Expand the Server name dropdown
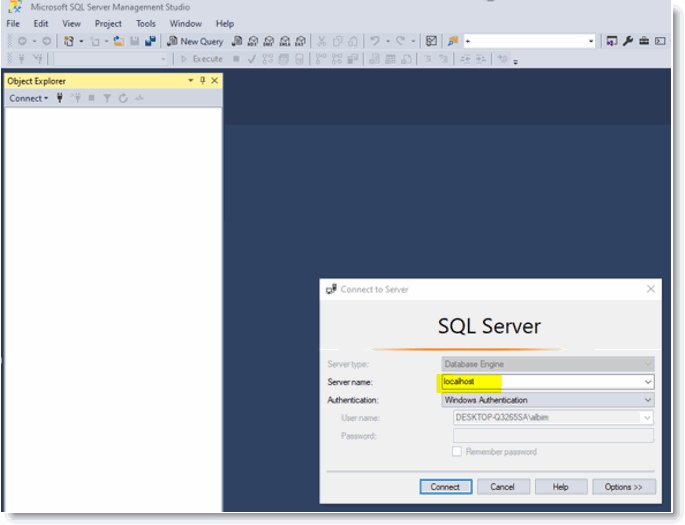The width and height of the screenshot is (685, 525). [648, 382]
